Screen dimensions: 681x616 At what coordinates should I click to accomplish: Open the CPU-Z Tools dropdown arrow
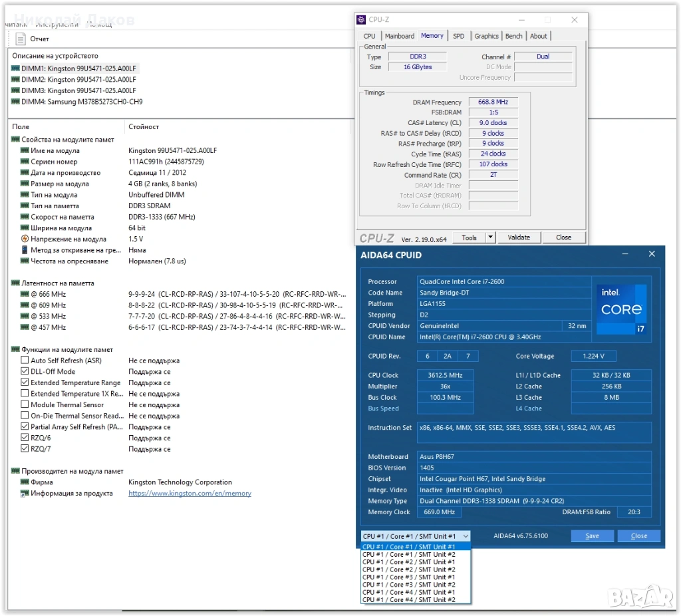(490, 237)
